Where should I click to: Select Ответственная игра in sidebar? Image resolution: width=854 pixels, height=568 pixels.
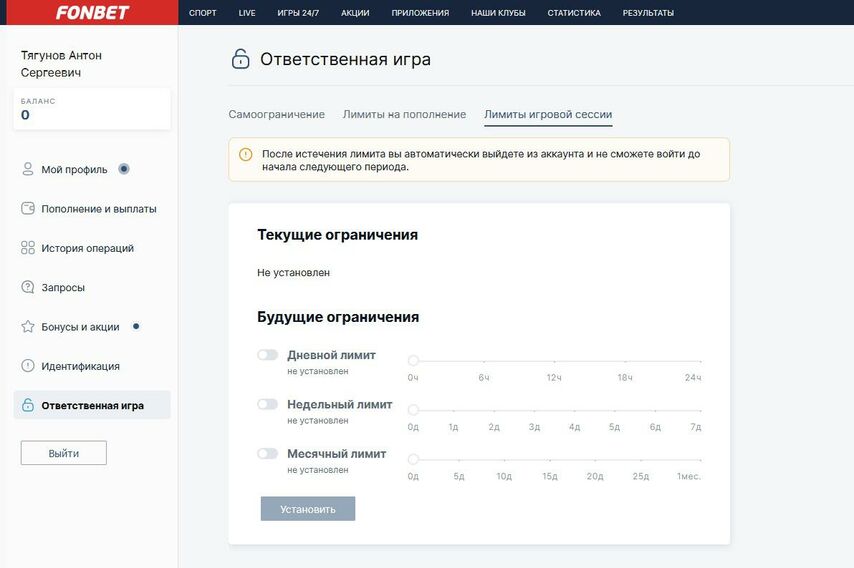92,405
